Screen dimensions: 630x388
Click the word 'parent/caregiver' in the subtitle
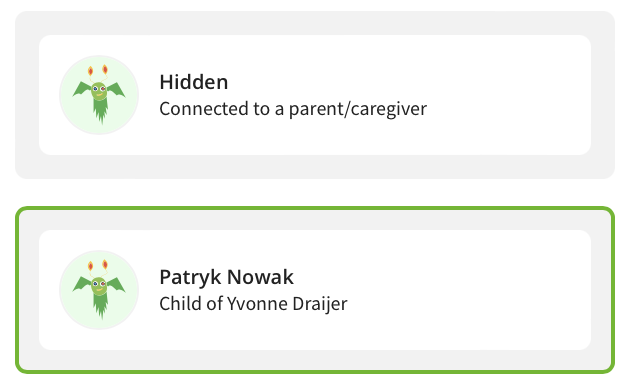[x=358, y=109]
